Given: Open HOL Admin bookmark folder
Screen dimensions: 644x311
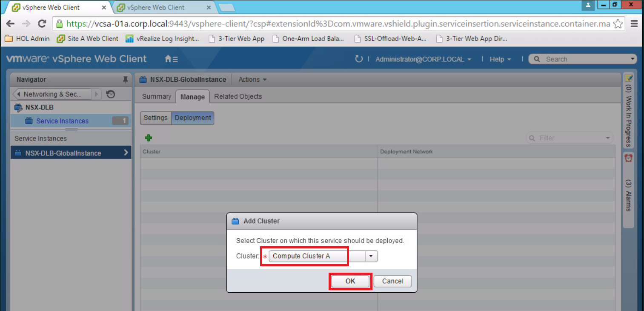Looking at the screenshot, I should tap(27, 38).
